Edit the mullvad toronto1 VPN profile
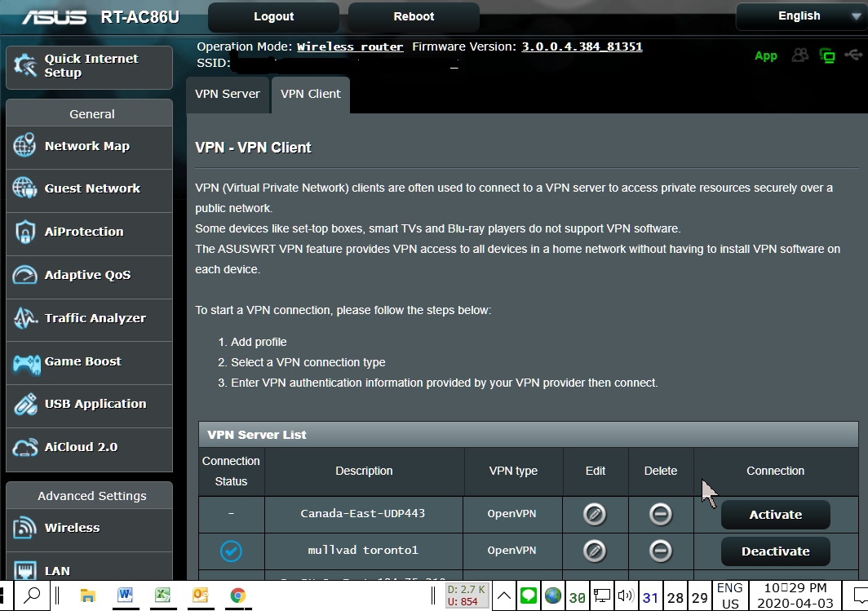 tap(595, 551)
